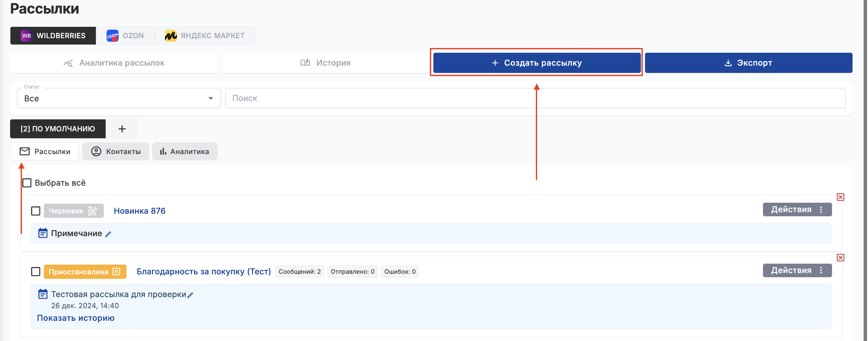868x341 pixels.
Task: Click note icon beside Примечание
Action: [x=43, y=233]
